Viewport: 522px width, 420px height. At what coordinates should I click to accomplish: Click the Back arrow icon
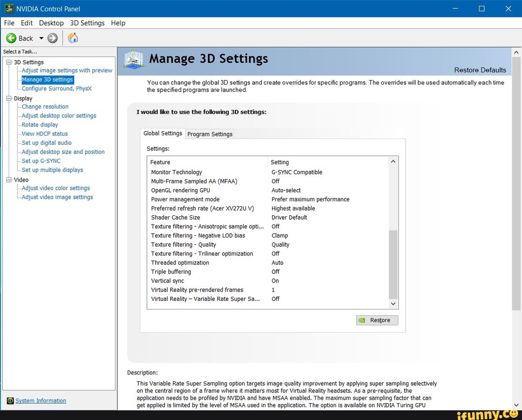click(11, 38)
